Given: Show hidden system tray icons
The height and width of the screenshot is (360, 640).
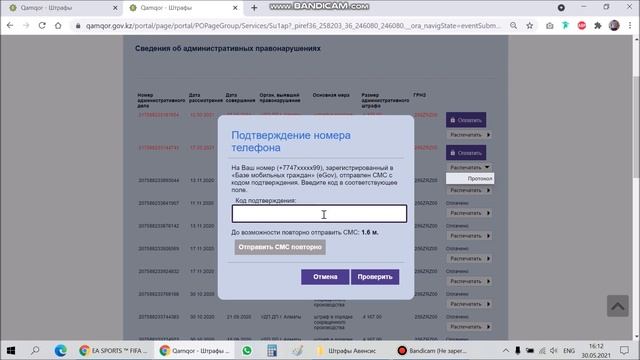Looking at the screenshot, I should pos(505,350).
